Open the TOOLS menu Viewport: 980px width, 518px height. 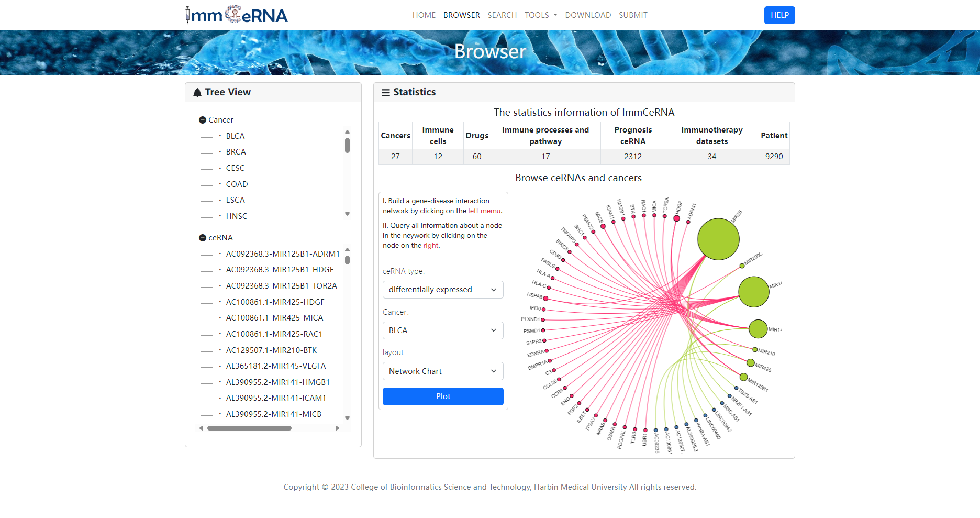pyautogui.click(x=541, y=15)
